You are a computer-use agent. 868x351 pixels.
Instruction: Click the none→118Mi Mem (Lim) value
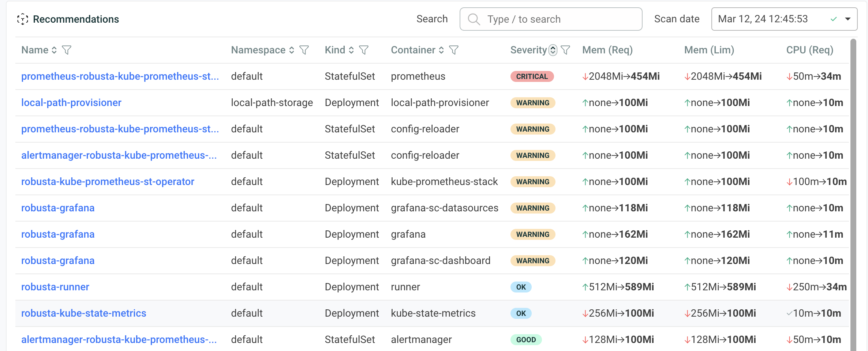(717, 208)
